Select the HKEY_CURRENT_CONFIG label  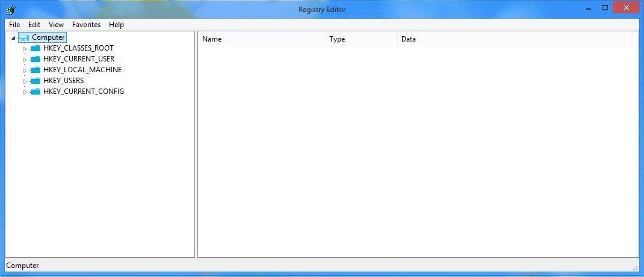[x=84, y=92]
